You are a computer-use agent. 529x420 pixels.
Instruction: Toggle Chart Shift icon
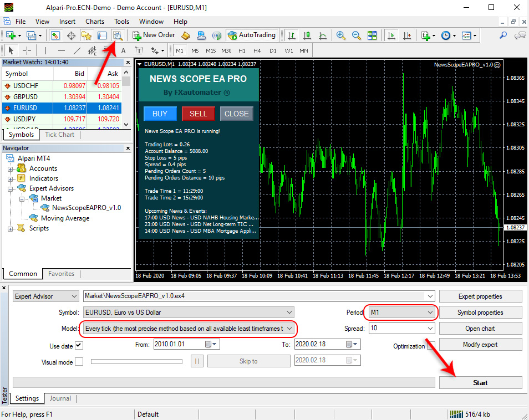coord(407,35)
